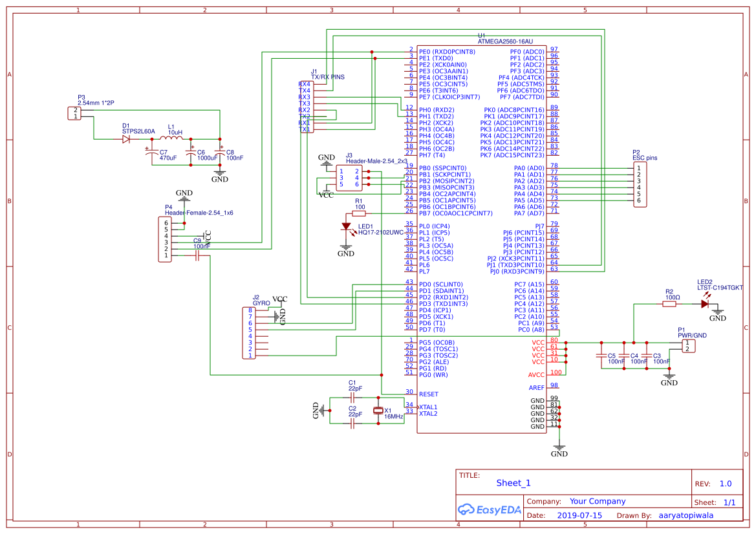The width and height of the screenshot is (756, 534).
Task: Select the PJ0 (RXD3PCINT9) pin label
Action: (517, 272)
